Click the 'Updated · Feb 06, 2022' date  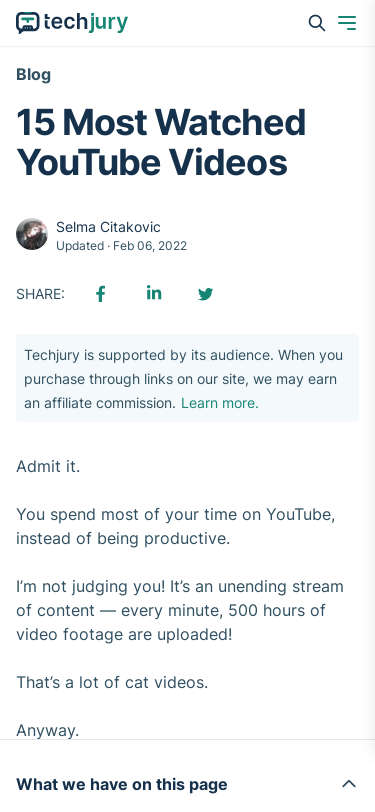click(x=121, y=245)
